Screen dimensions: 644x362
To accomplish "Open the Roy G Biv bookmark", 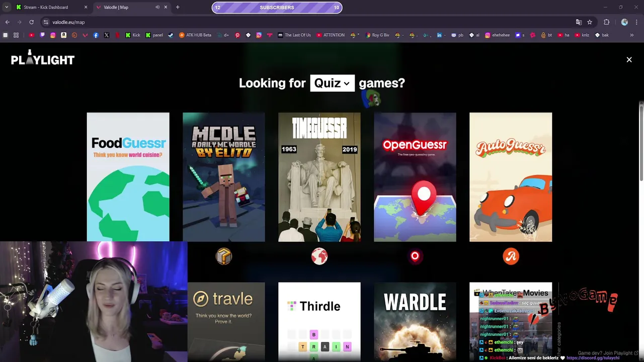I will (378, 35).
